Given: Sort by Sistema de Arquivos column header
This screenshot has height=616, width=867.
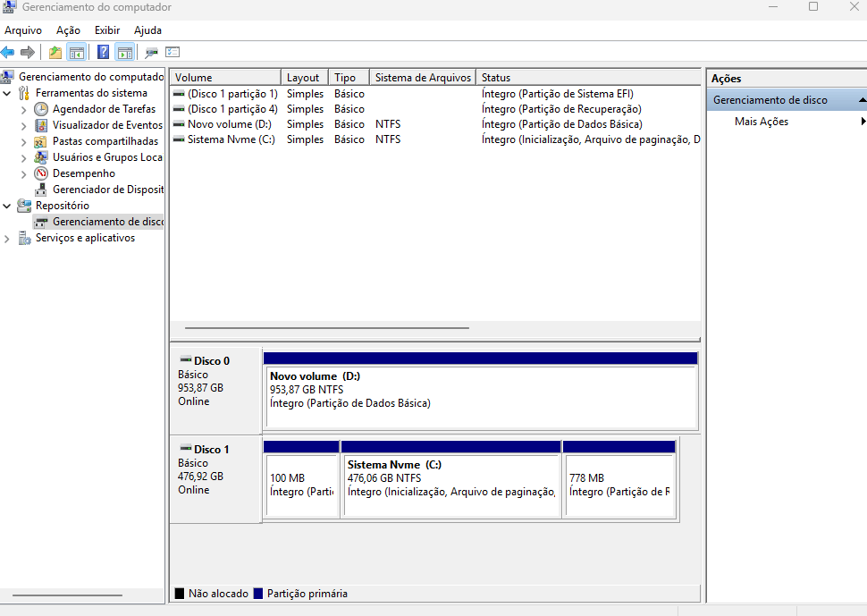Looking at the screenshot, I should pyautogui.click(x=423, y=78).
